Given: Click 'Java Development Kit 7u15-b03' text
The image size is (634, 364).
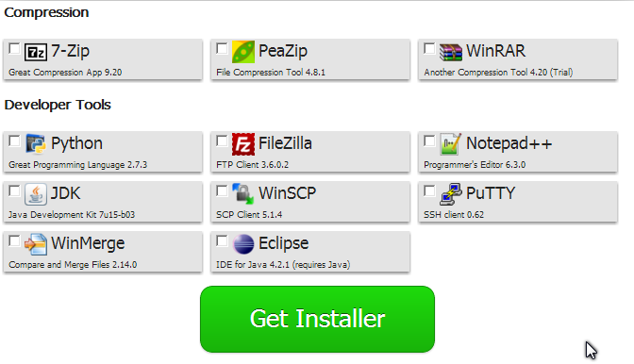Looking at the screenshot, I should (72, 215).
